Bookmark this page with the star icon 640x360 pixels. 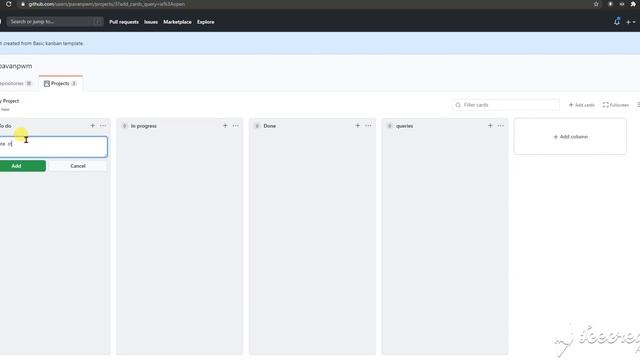coord(596,4)
